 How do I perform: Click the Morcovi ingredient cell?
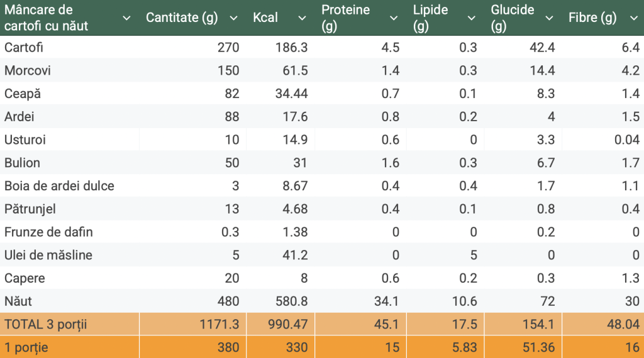click(28, 70)
